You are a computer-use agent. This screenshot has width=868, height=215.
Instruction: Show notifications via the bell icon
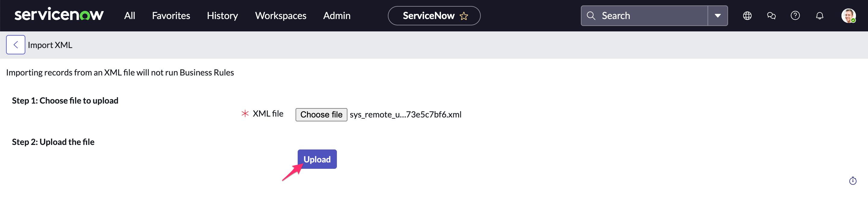(819, 16)
